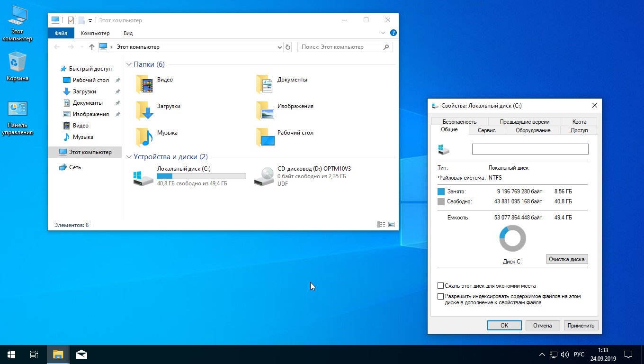
Task: Toggle Properties on the quick access toolbar
Action: (72, 20)
